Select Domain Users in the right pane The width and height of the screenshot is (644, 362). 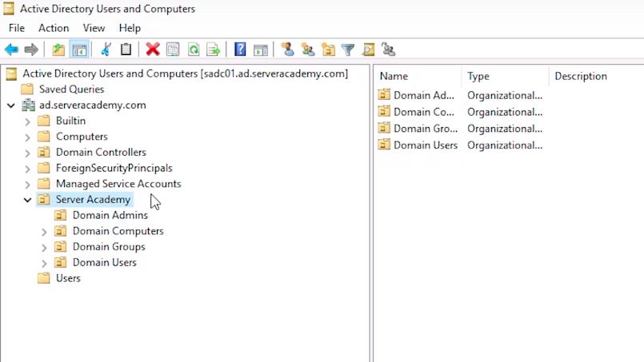click(425, 145)
